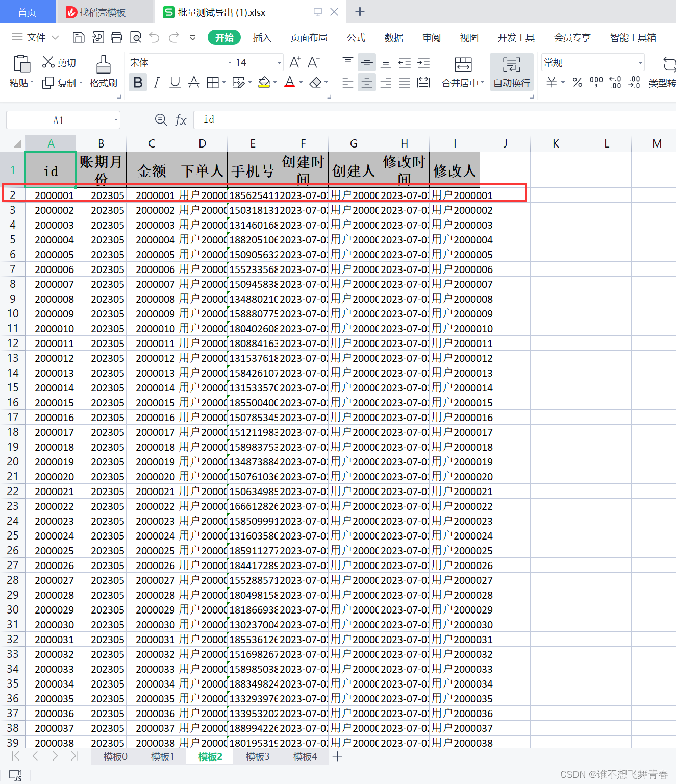Click the fx insert function button

pyautogui.click(x=181, y=120)
